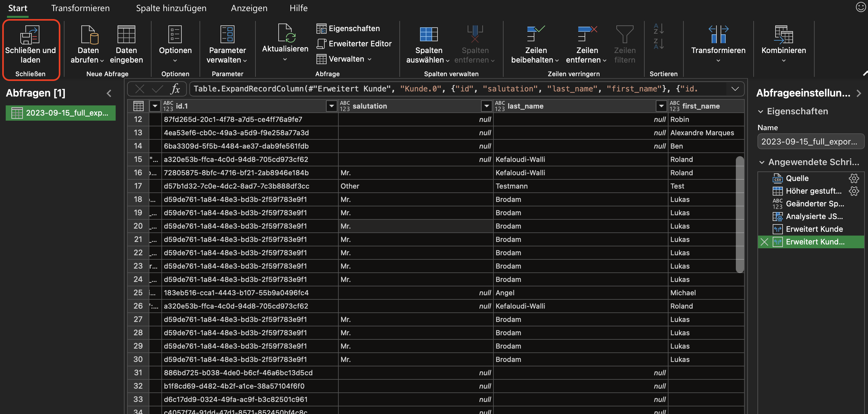Open the Verwalten dropdown

[x=344, y=59]
